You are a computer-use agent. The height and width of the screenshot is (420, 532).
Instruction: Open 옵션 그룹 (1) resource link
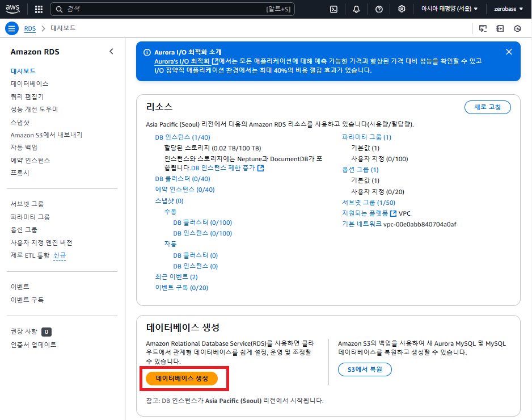360,170
